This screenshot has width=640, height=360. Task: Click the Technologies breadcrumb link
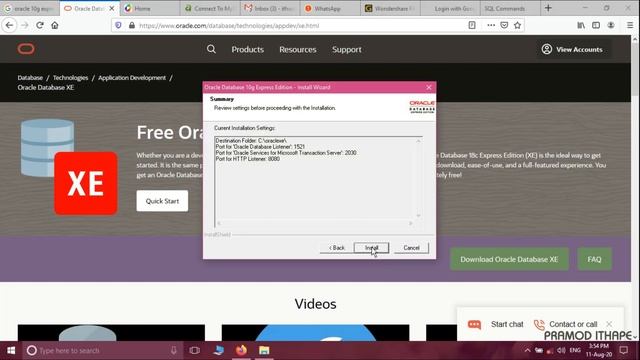[x=70, y=78]
